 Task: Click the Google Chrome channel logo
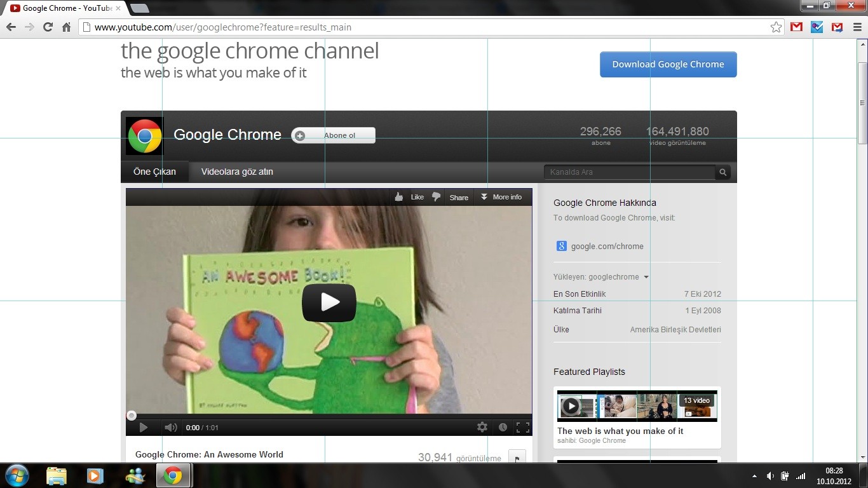[144, 136]
